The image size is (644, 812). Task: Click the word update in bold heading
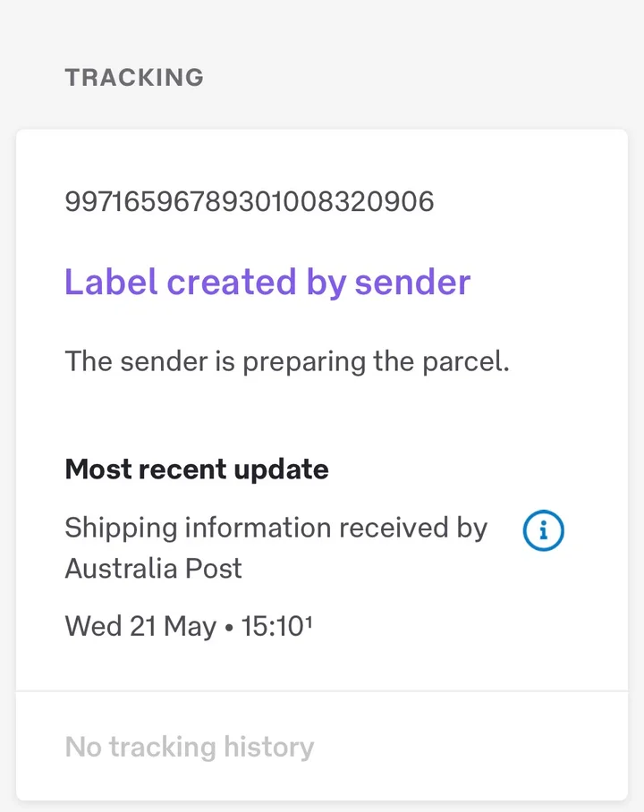pos(281,470)
